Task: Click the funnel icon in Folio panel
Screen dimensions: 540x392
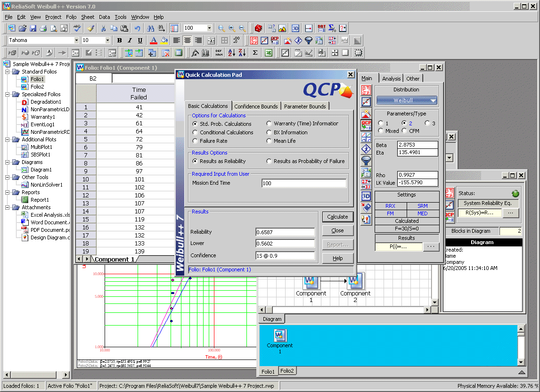Action: point(366,161)
